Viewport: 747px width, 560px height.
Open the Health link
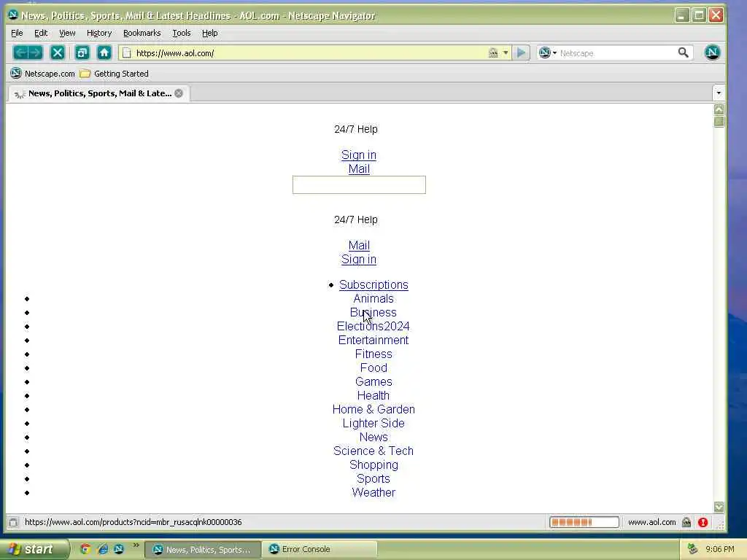pos(373,395)
